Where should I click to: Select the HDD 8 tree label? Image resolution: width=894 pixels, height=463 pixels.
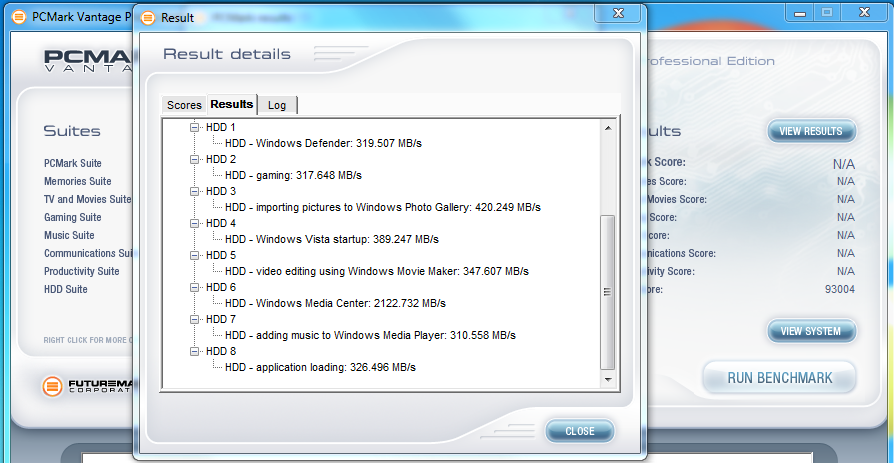pyautogui.click(x=221, y=351)
